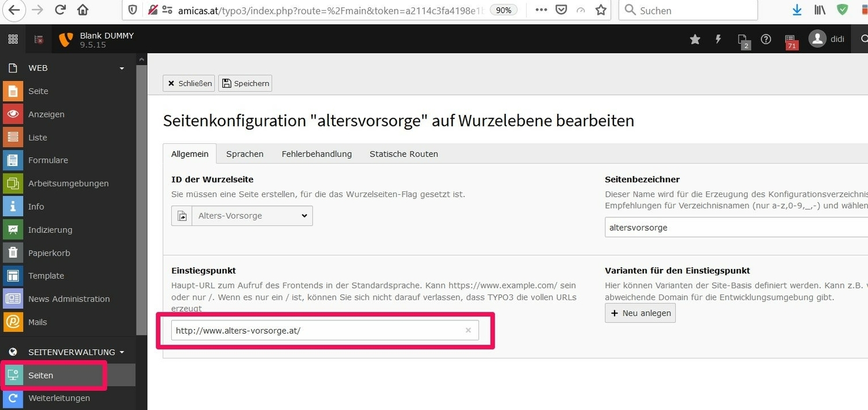Open the Mails module

68,322
